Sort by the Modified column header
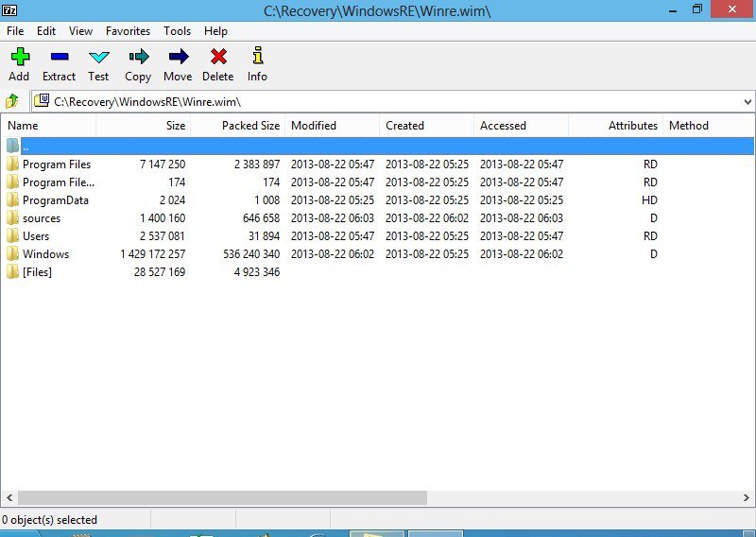This screenshot has width=756, height=537. (333, 126)
